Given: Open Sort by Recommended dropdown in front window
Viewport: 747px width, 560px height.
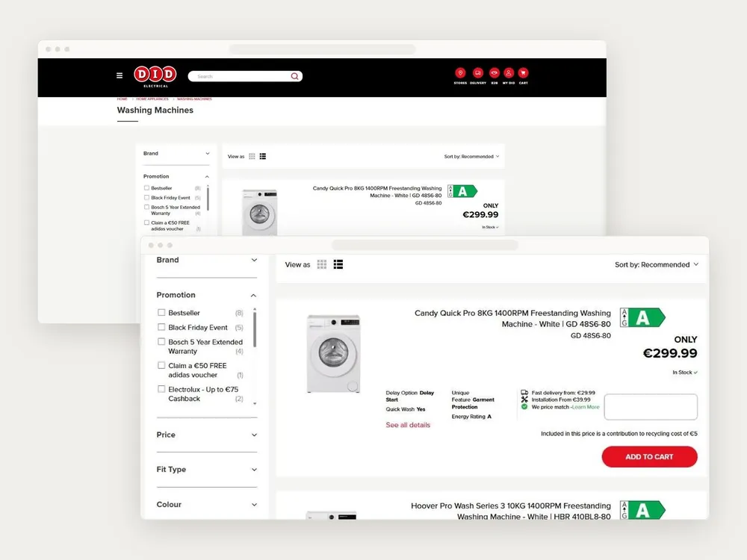Looking at the screenshot, I should tap(657, 264).
